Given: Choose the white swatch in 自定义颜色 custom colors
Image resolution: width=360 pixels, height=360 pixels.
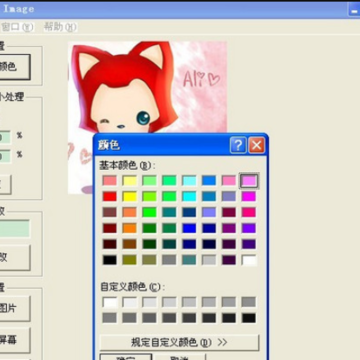Looking at the screenshot, I should (110, 302).
